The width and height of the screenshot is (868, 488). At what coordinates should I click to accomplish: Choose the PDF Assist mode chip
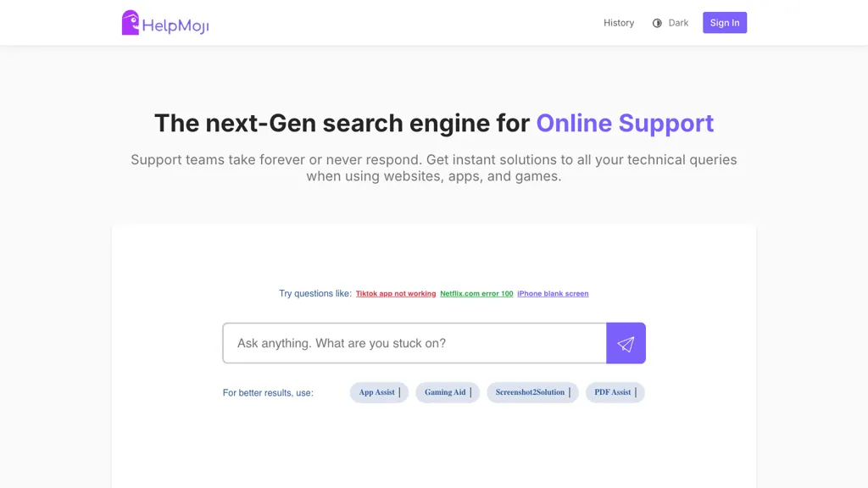[x=615, y=392]
